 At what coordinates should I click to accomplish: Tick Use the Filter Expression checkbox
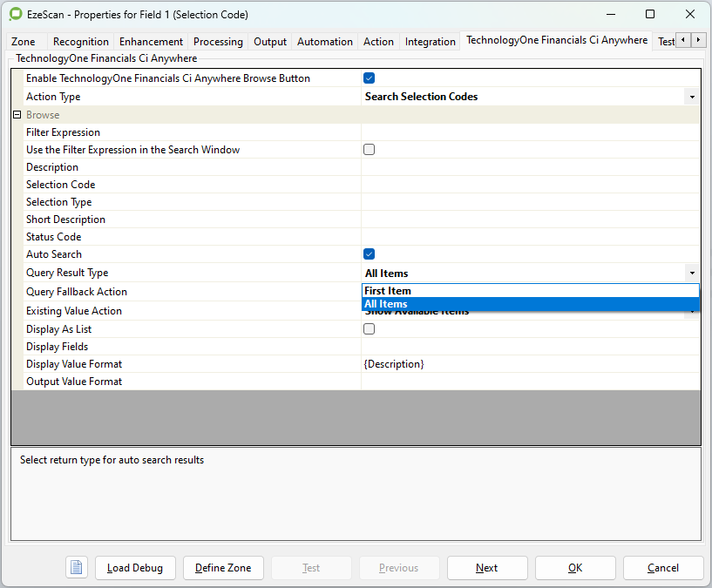(370, 150)
